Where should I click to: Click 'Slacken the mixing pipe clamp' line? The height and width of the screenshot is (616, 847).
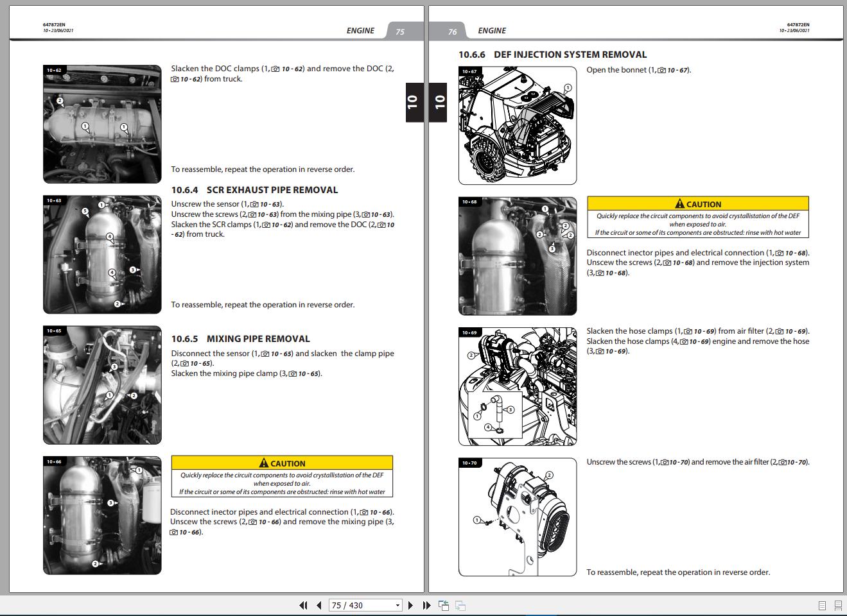click(x=247, y=373)
